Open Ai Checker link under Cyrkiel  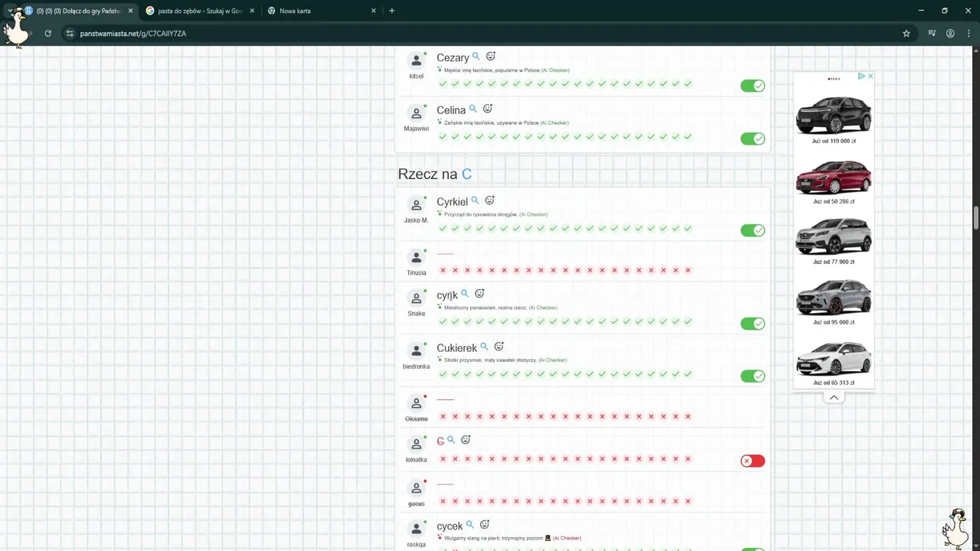[534, 214]
